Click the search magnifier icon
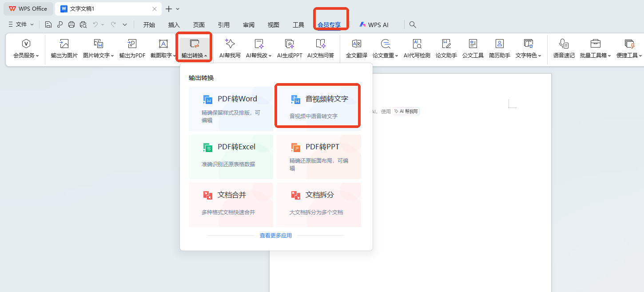The image size is (644, 292). click(413, 25)
